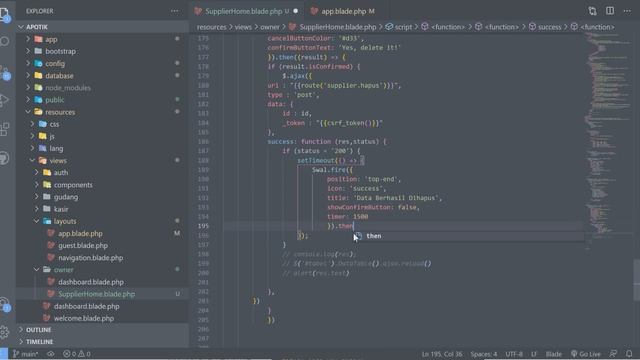Open Run and Debug view
Screen dimensions: 640x360
pos(5,100)
